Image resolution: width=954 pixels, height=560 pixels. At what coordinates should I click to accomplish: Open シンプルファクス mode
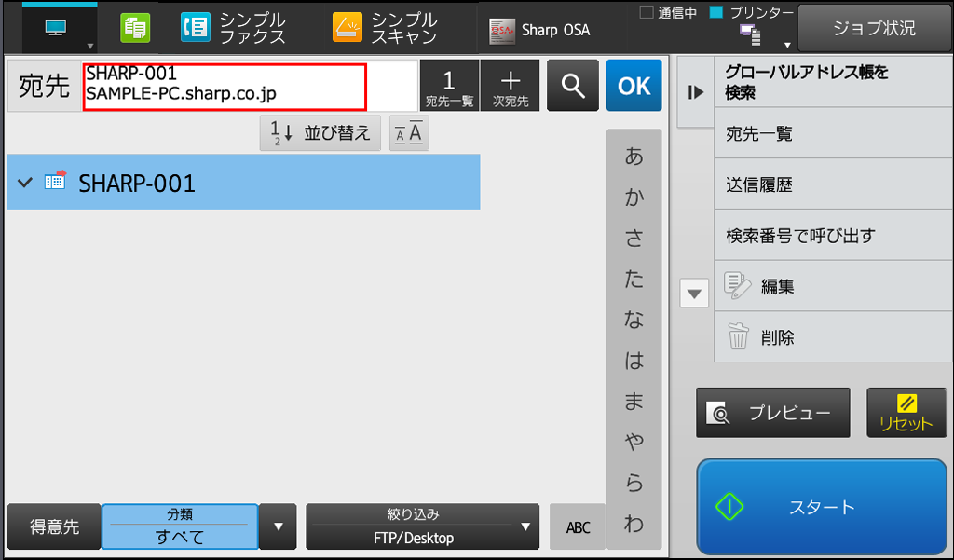pyautogui.click(x=233, y=28)
